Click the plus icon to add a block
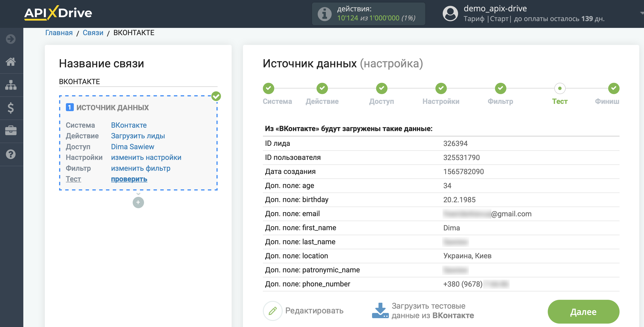 (138, 202)
